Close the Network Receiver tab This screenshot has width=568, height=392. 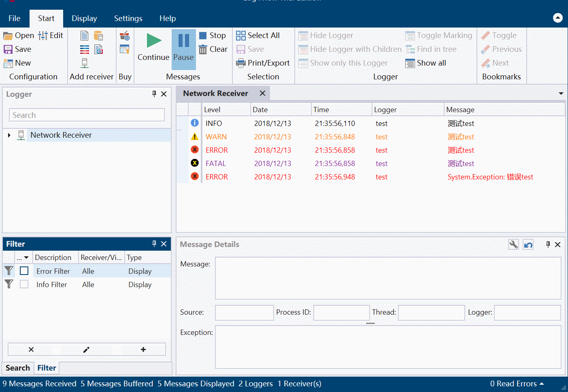262,93
